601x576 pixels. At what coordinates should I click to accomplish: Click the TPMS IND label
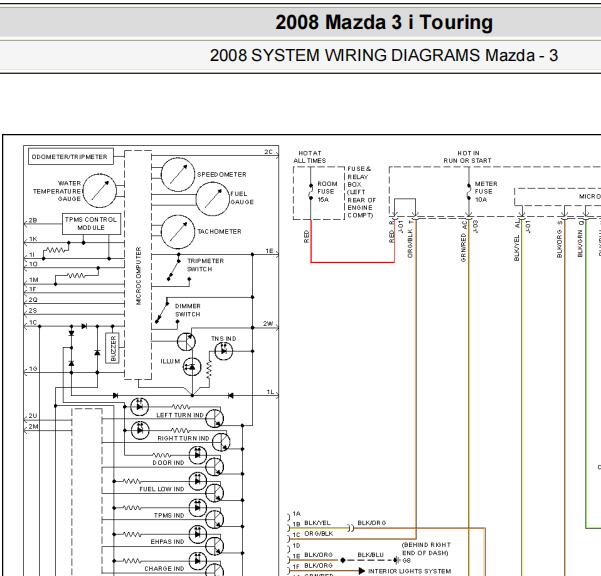click(169, 515)
